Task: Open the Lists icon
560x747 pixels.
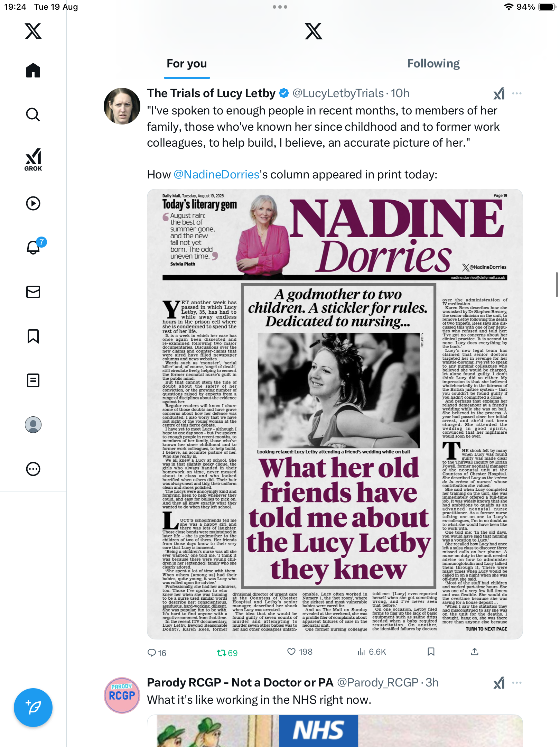Action: click(33, 380)
